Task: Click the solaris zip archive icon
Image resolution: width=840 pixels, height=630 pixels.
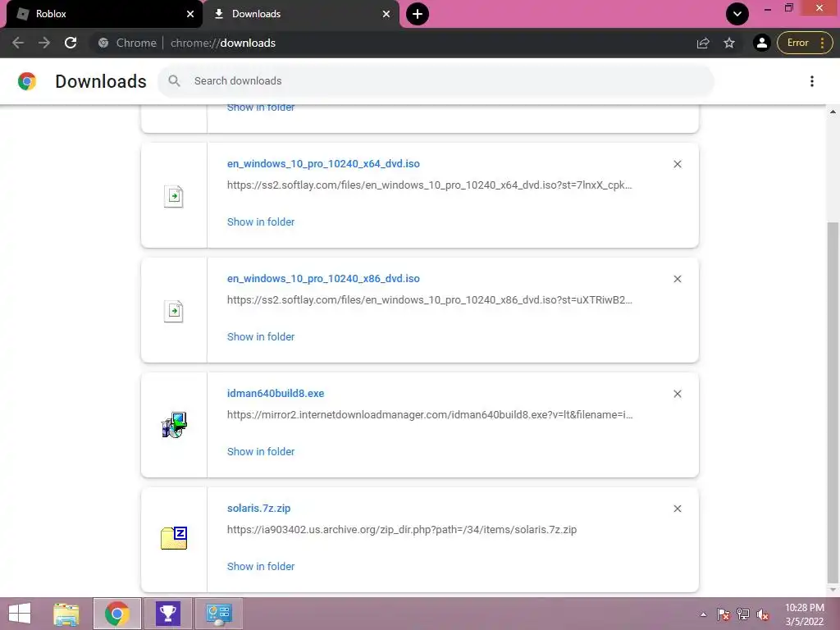Action: pos(174,538)
